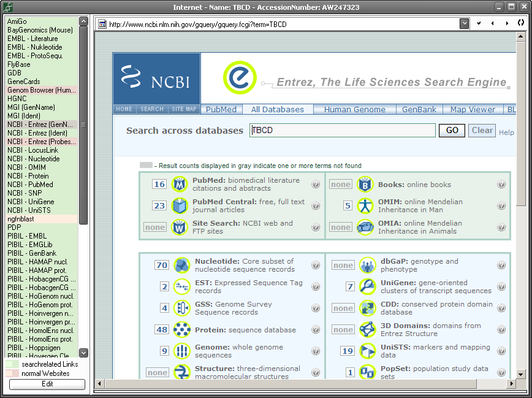This screenshot has height=398, width=532.
Task: Click the PopSet database icon
Action: 368,372
